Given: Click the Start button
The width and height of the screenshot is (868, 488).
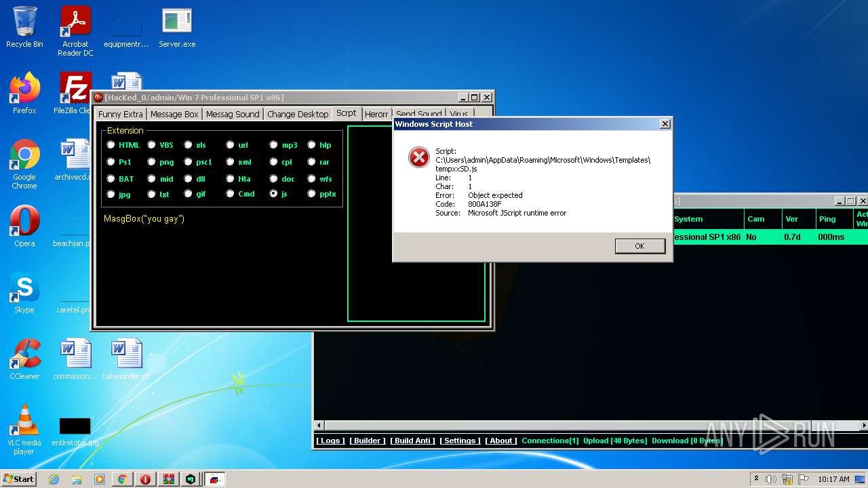Looking at the screenshot, I should tap(19, 479).
